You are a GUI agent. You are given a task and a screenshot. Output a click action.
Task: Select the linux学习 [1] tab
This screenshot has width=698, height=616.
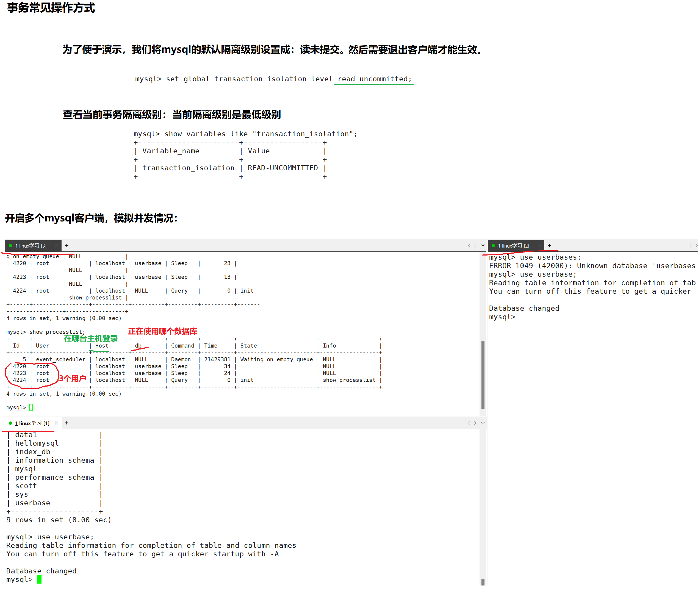pos(32,423)
